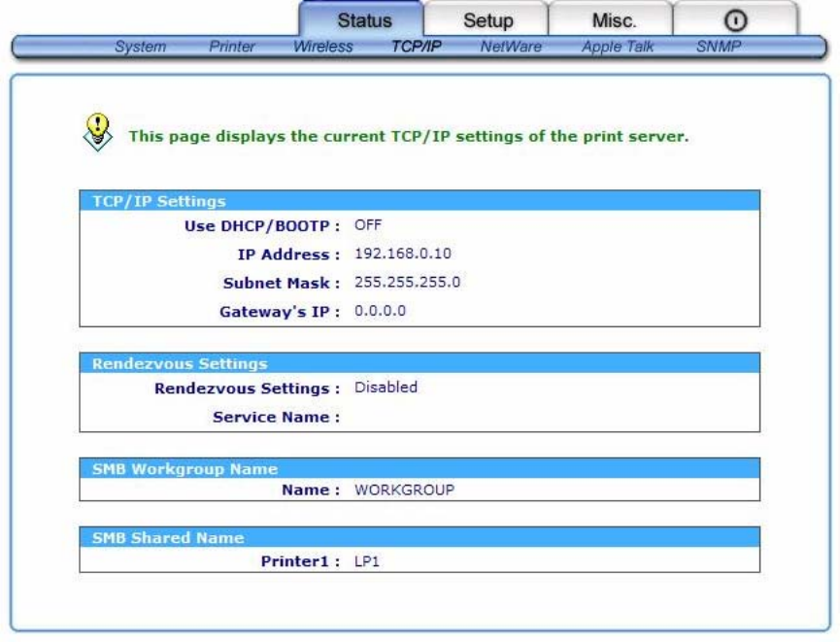Select the System submenu item
Viewport: 840px width, 642px height.
pyautogui.click(x=141, y=47)
